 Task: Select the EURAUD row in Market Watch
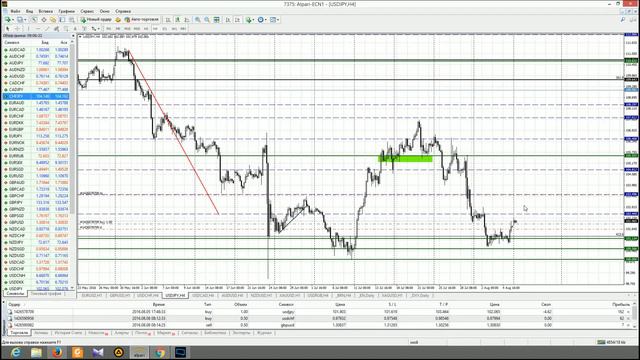pos(36,103)
